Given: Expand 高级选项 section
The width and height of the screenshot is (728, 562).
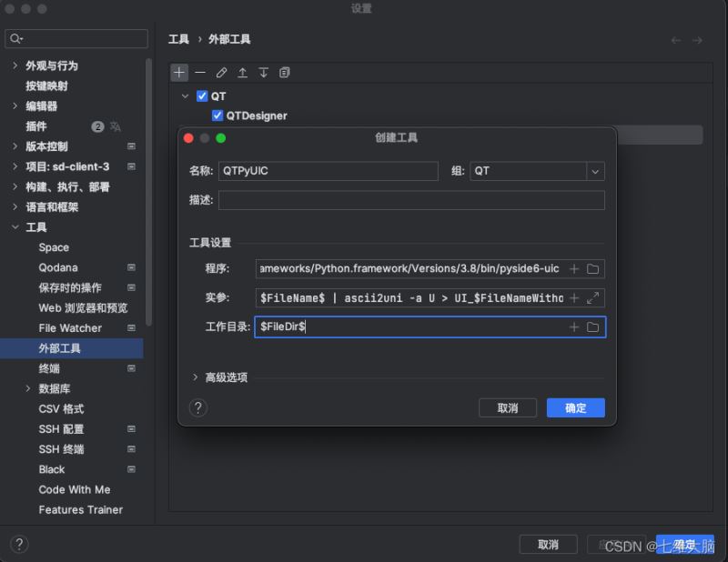Looking at the screenshot, I should 195,377.
